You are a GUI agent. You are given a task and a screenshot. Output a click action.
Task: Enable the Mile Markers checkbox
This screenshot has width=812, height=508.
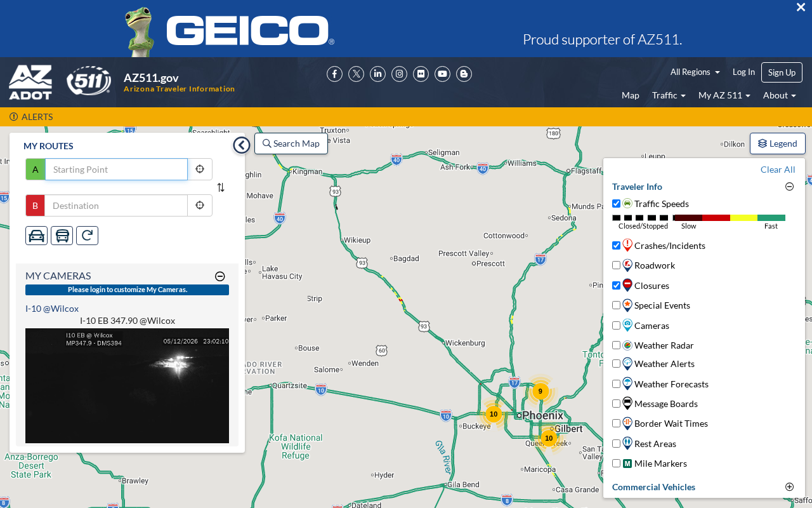(616, 464)
